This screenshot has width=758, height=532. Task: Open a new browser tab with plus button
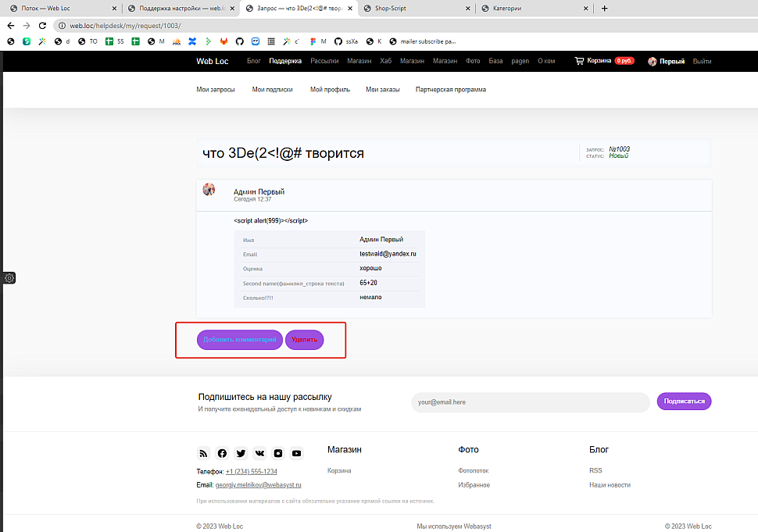604,9
